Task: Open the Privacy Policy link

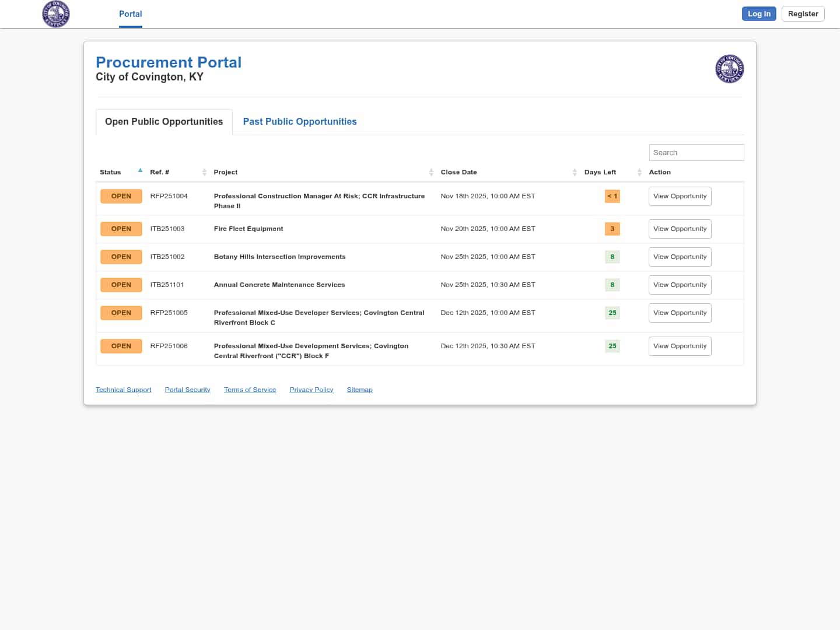Action: click(x=311, y=390)
